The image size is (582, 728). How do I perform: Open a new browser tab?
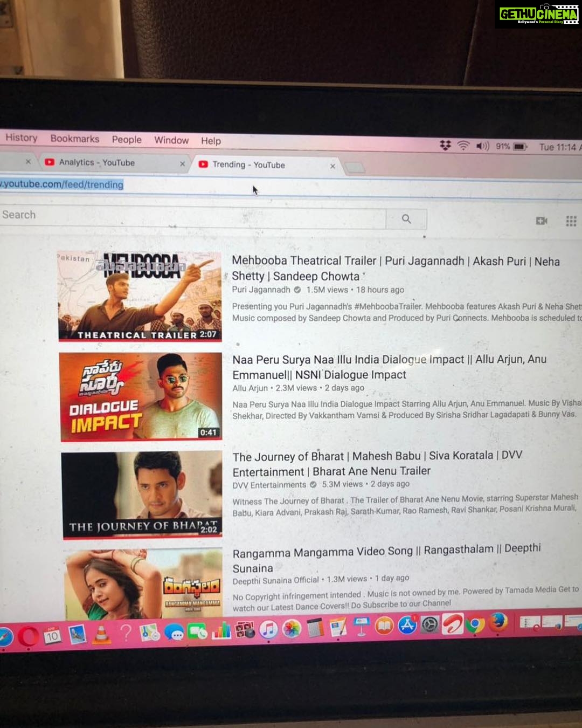(355, 168)
